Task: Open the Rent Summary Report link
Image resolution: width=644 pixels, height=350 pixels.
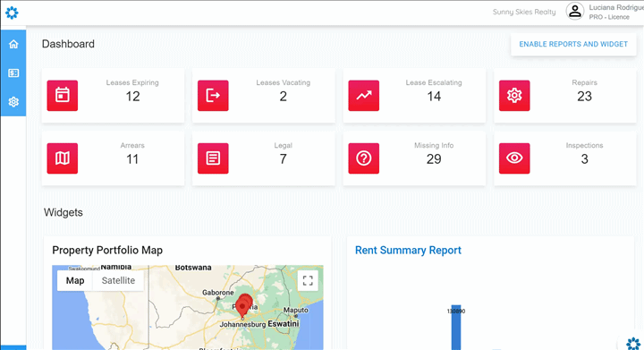Action: [408, 250]
